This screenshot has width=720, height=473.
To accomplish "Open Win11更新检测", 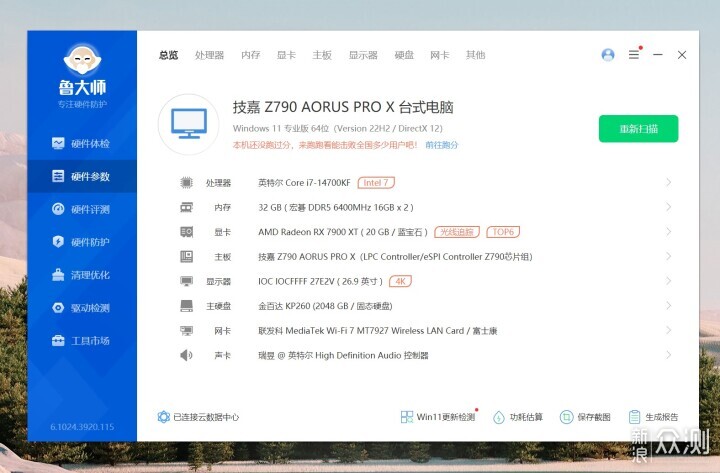I will point(439,417).
